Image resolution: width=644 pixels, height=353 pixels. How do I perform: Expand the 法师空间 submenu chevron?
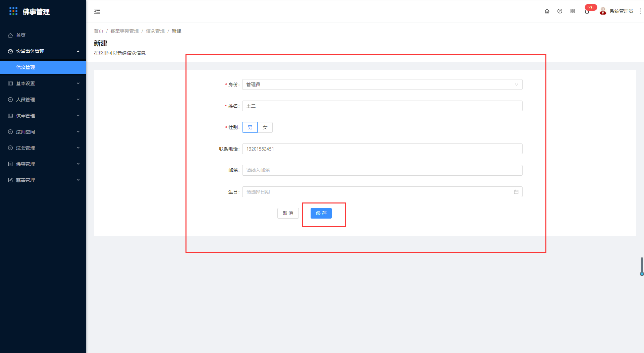[78, 132]
